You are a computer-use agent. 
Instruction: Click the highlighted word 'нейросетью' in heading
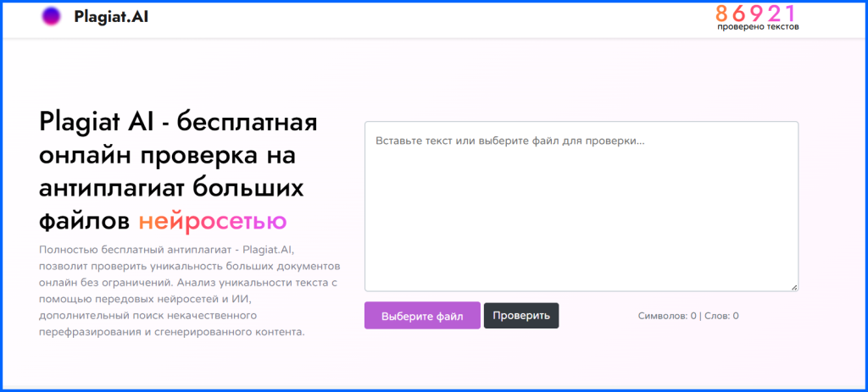pyautogui.click(x=213, y=221)
